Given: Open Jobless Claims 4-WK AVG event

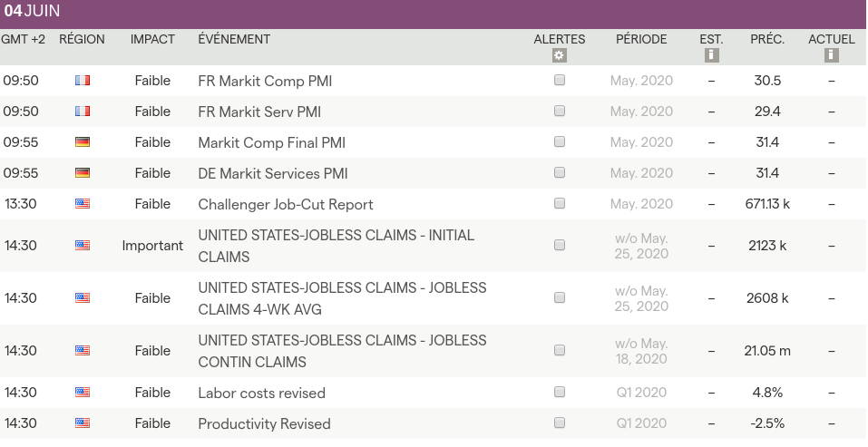Looking at the screenshot, I should click(342, 297).
